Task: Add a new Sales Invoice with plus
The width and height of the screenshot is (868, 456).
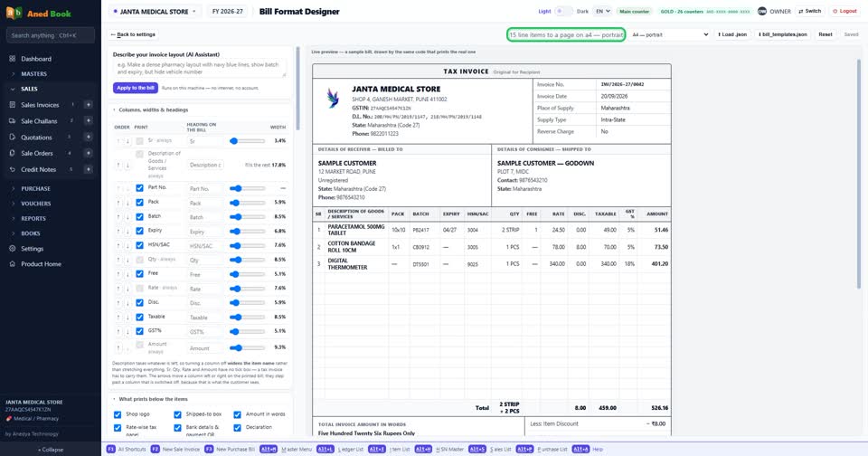Action: click(88, 105)
